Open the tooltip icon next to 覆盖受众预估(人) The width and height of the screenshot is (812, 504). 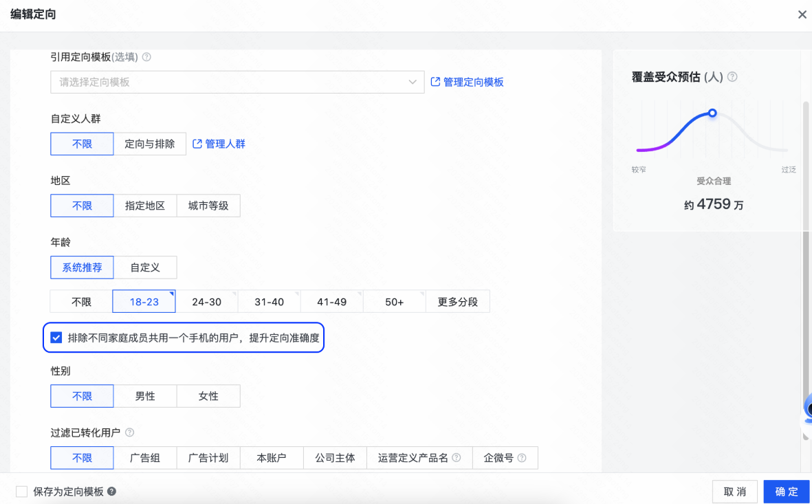732,77
